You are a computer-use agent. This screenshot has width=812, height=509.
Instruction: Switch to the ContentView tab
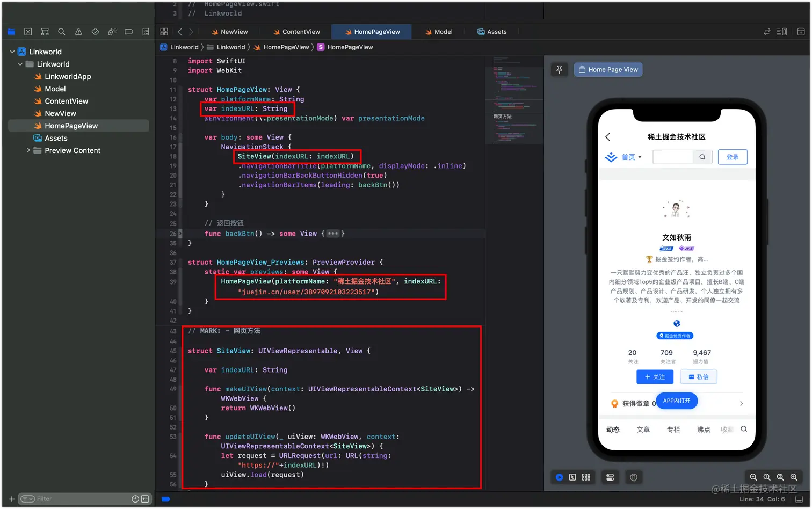click(x=296, y=32)
